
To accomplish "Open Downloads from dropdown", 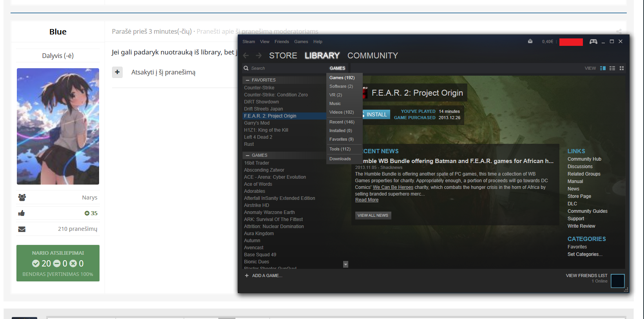I will point(344,159).
